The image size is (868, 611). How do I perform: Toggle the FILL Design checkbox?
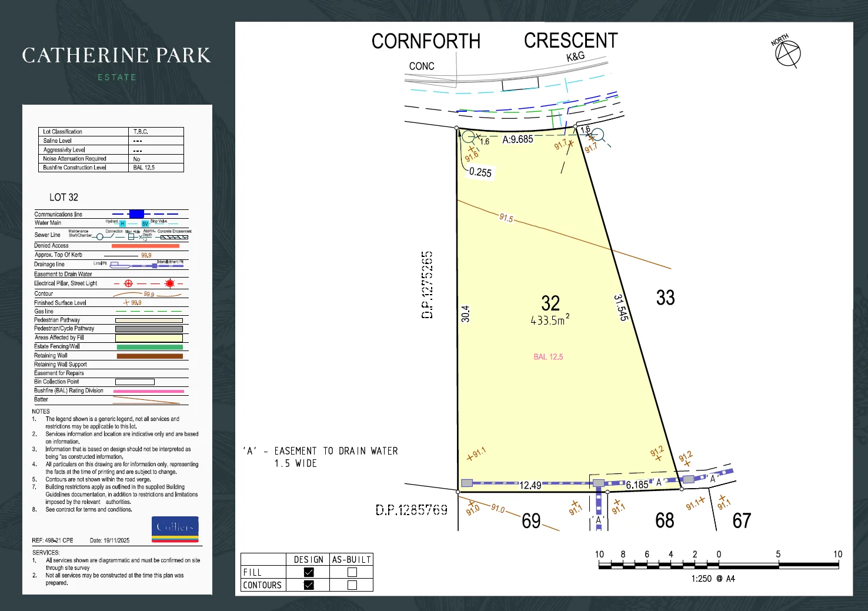(308, 572)
